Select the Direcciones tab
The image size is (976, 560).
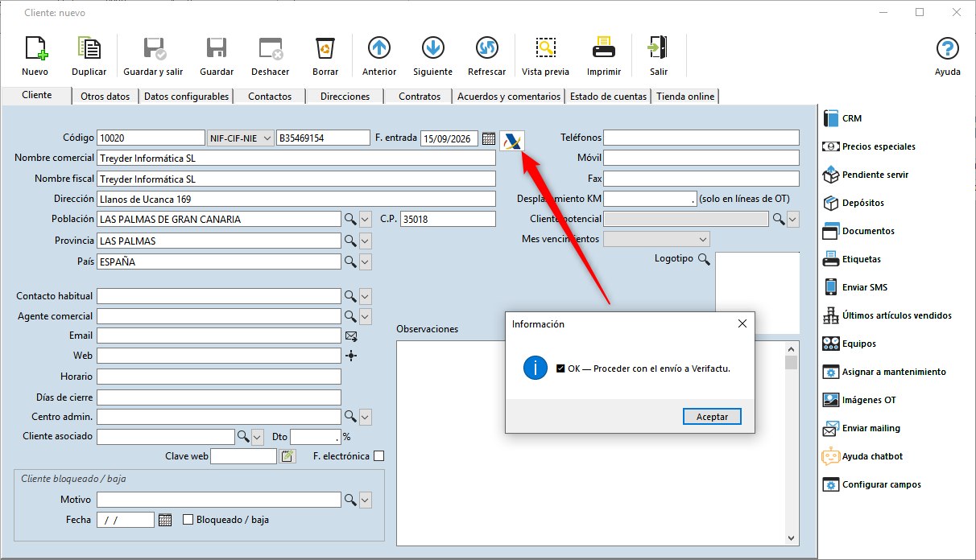(x=345, y=97)
